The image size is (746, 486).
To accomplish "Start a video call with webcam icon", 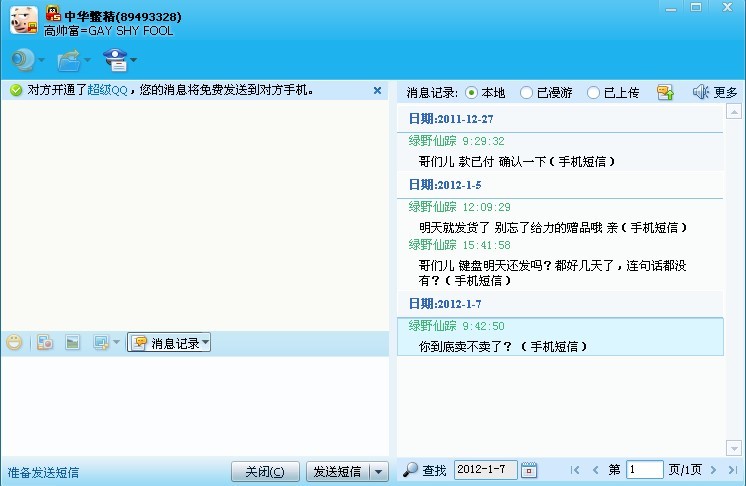I will pos(23,60).
